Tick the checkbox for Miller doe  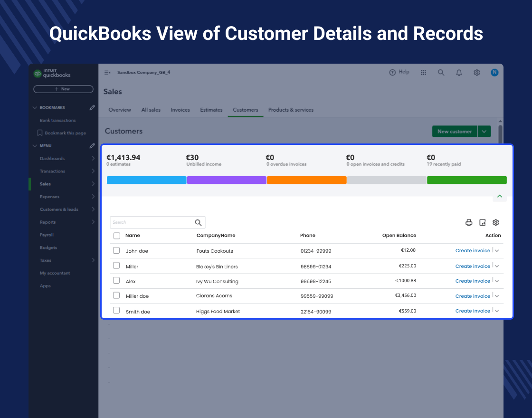116,295
